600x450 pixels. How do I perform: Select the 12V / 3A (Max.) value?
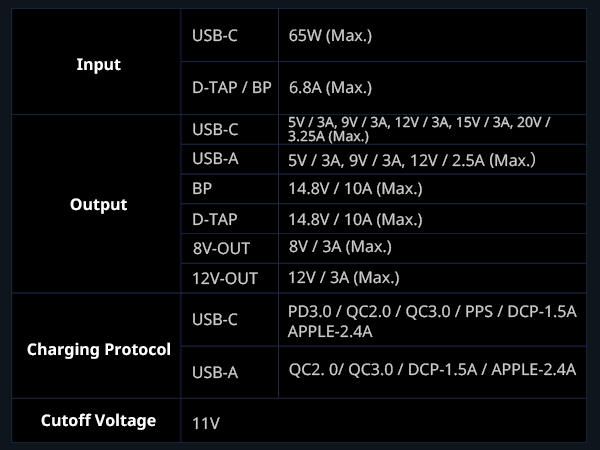[343, 278]
